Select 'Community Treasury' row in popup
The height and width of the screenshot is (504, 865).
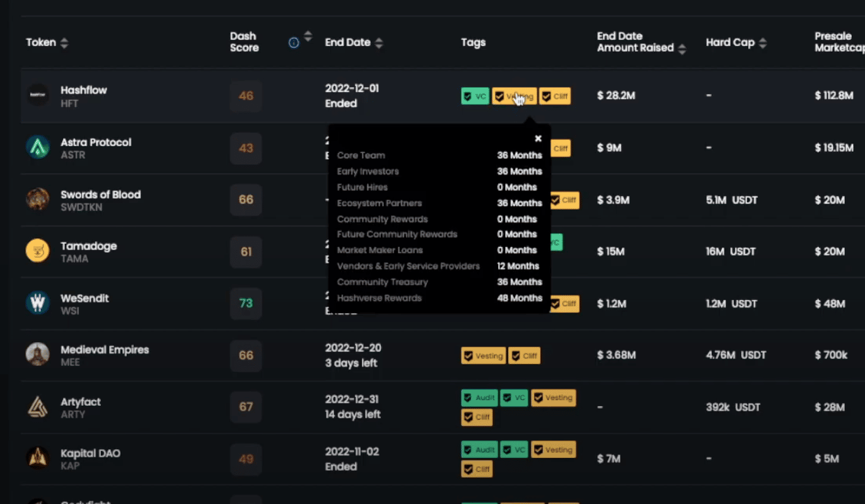coord(439,282)
